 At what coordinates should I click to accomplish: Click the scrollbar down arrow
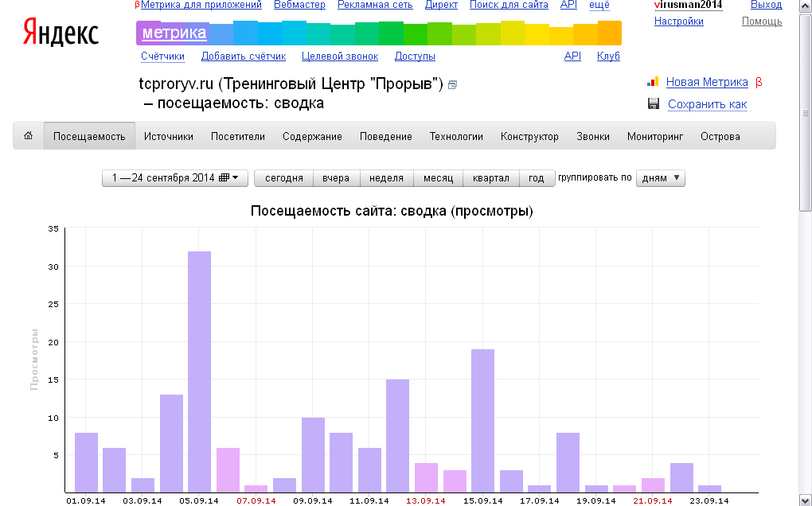[806, 500]
